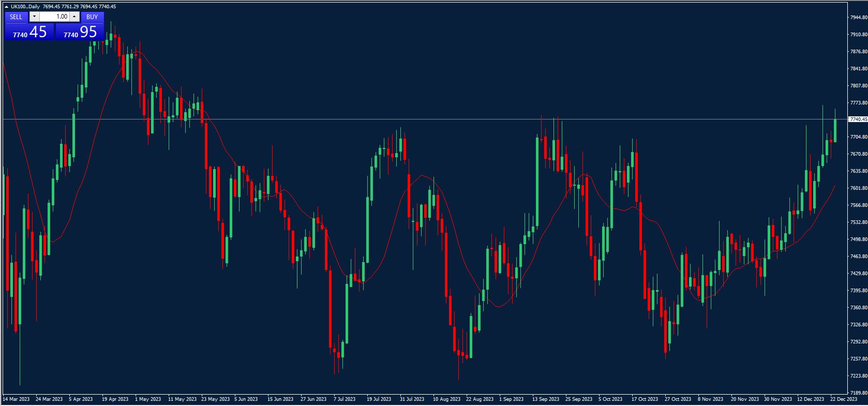Click the 23 May 2023 date label

[215, 399]
